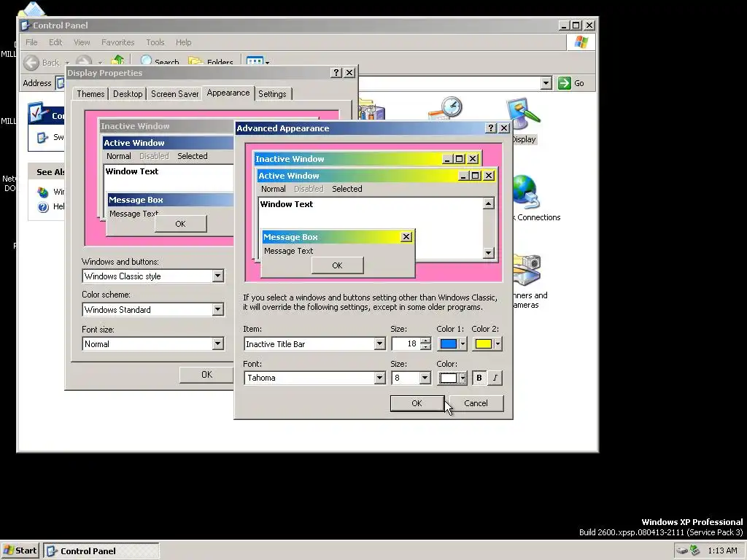This screenshot has height=560, width=747.
Task: Open the font Color white swatch picker
Action: 452,378
